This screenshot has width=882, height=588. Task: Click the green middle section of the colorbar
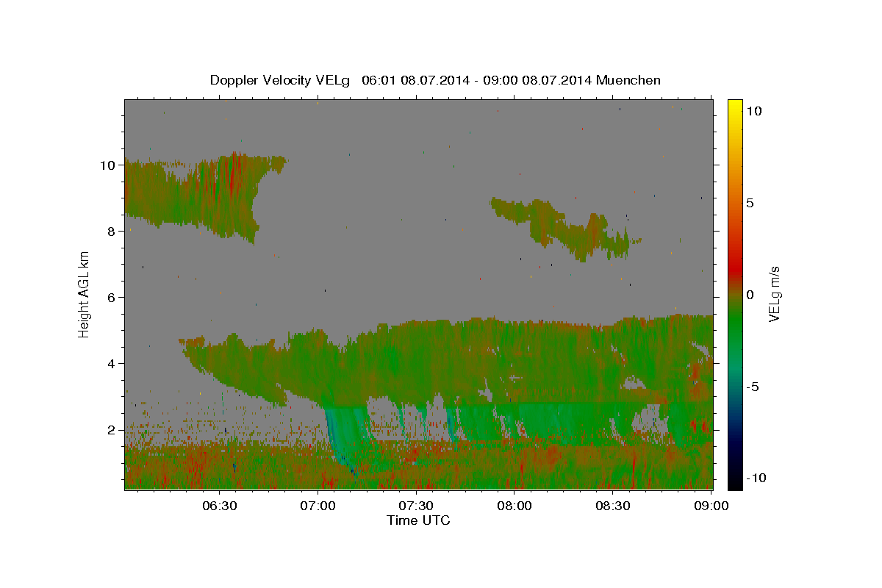point(734,323)
